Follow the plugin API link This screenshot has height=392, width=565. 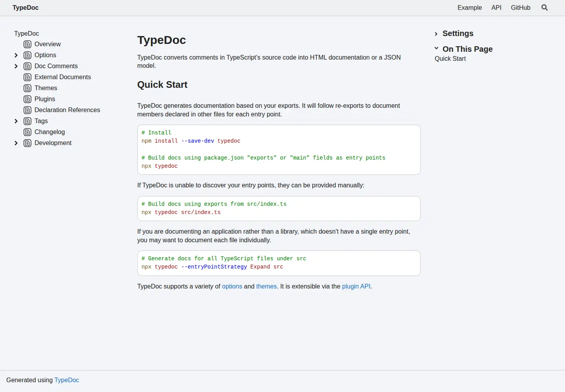coord(356,287)
